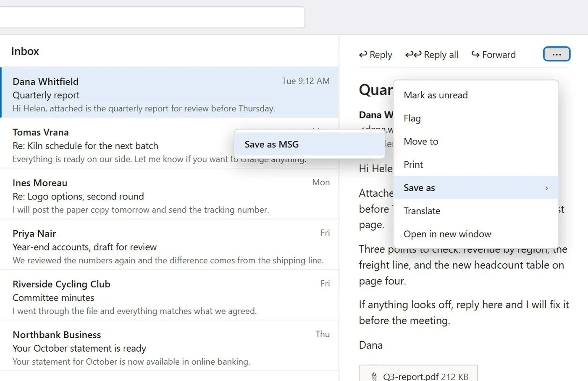Open Northbank Business October statement email
588x381 pixels.
169,346
